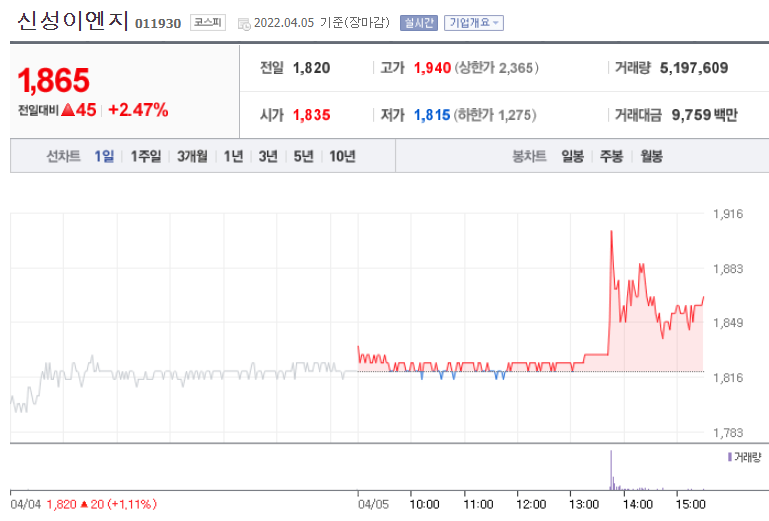Click the 상한가 2,365 limit text

click(496, 68)
